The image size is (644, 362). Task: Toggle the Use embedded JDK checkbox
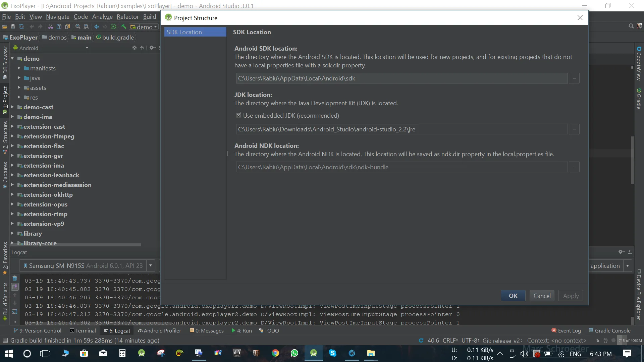(239, 115)
